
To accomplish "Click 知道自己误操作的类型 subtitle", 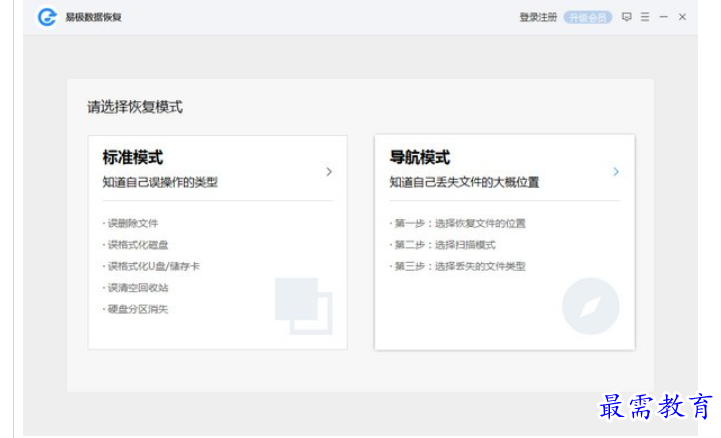I will (160, 182).
